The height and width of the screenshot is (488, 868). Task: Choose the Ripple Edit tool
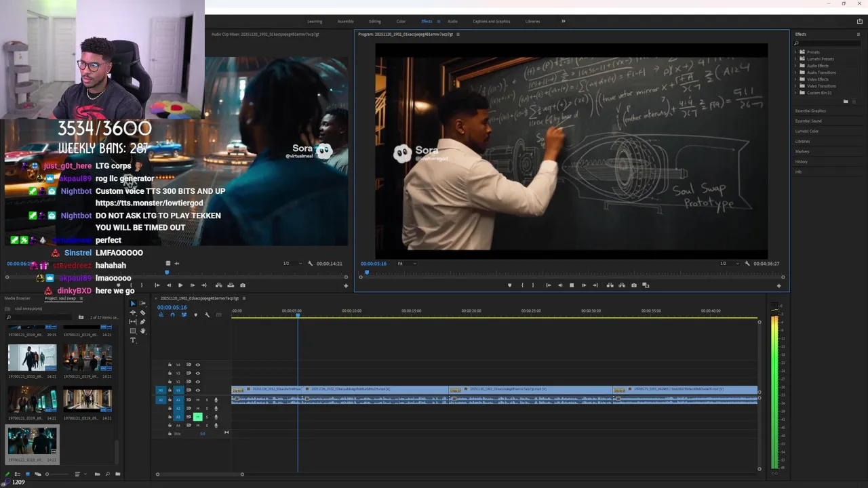[133, 312]
